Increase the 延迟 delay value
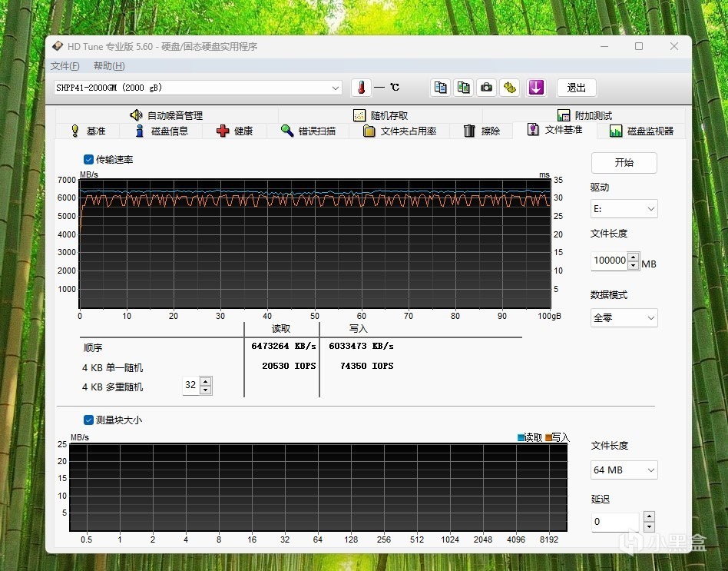The width and height of the screenshot is (728, 571). coord(650,516)
